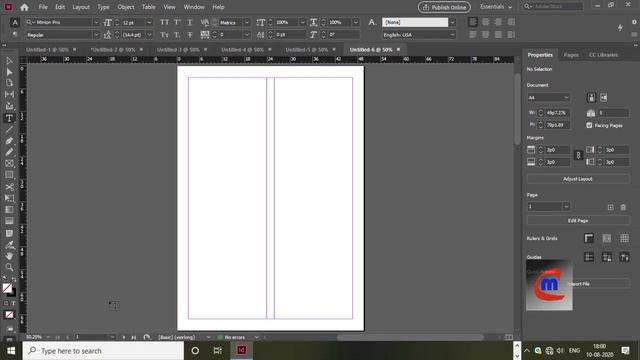
Task: Switch to Character Formatting Controls
Action: coord(15,22)
